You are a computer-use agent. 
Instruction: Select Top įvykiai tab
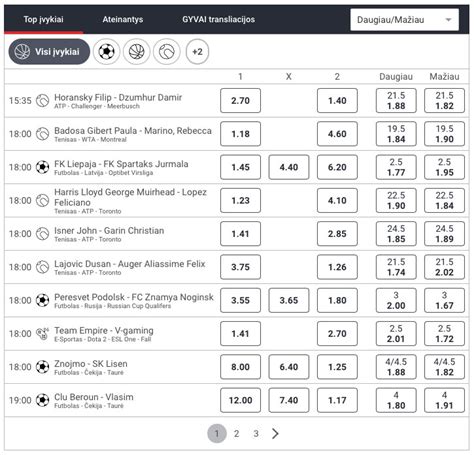pyautogui.click(x=43, y=19)
